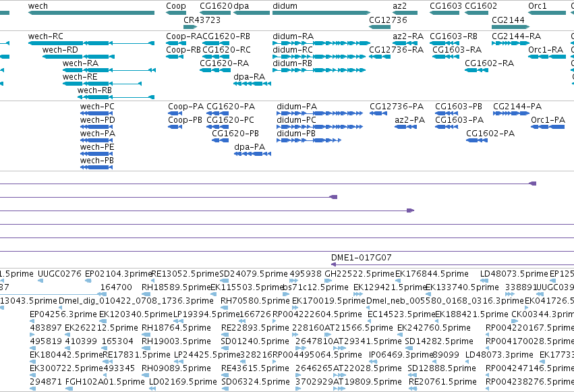574x392 pixels.
Task: Select transcript wech-RC
Action: coord(91,43)
